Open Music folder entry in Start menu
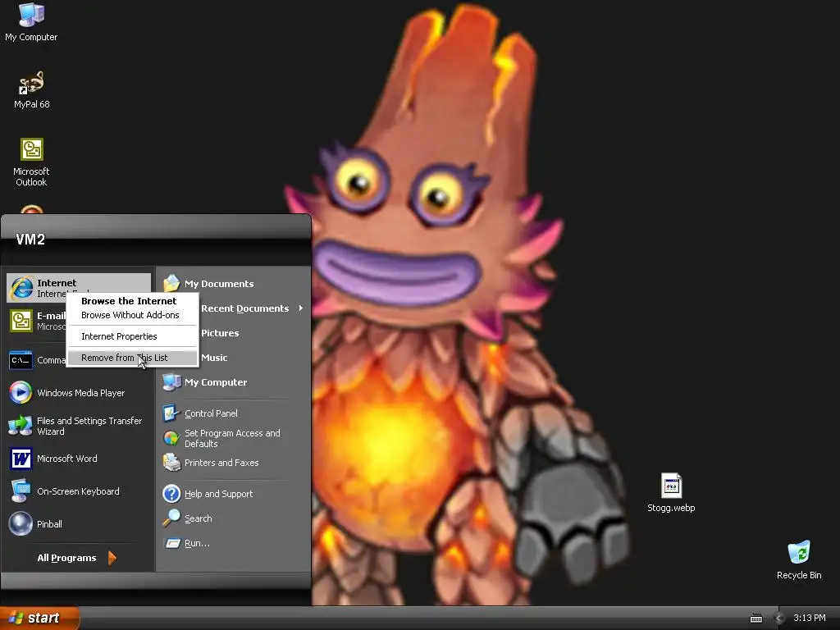 point(214,358)
